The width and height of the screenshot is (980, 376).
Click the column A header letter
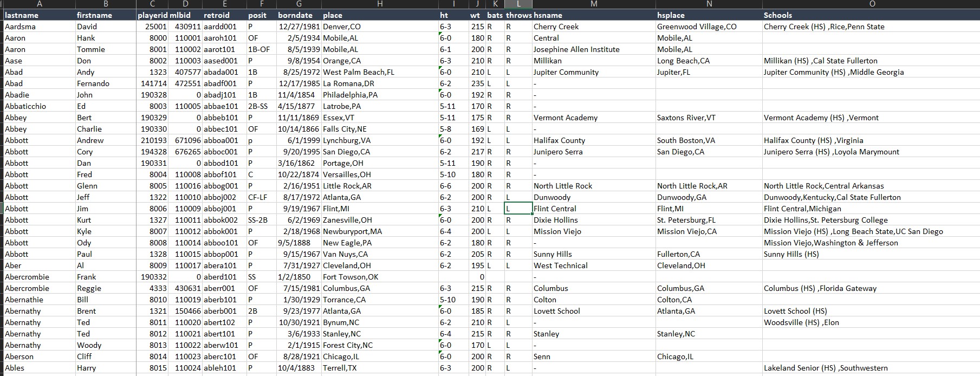(39, 4)
